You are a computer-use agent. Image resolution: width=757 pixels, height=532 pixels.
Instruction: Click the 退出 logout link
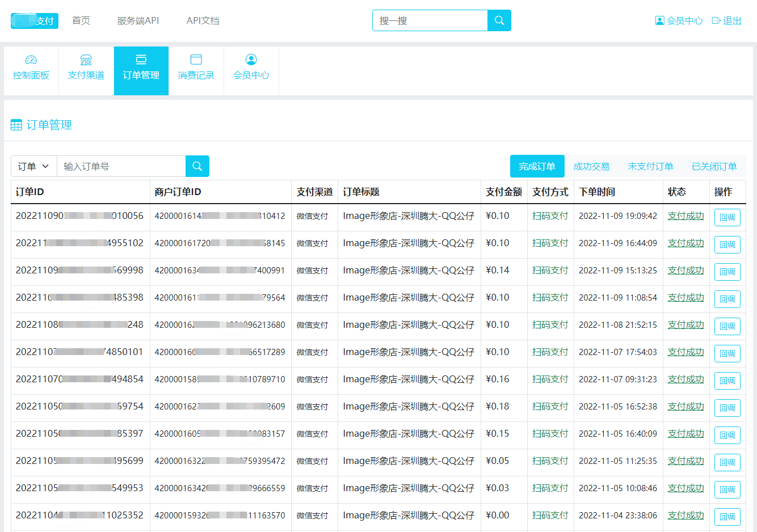point(727,20)
